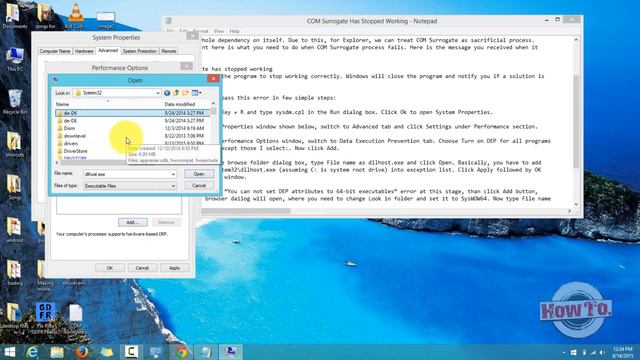Switch to Computer Name tab in System Properties
Viewport: 640px width, 360px height.
coord(55,51)
